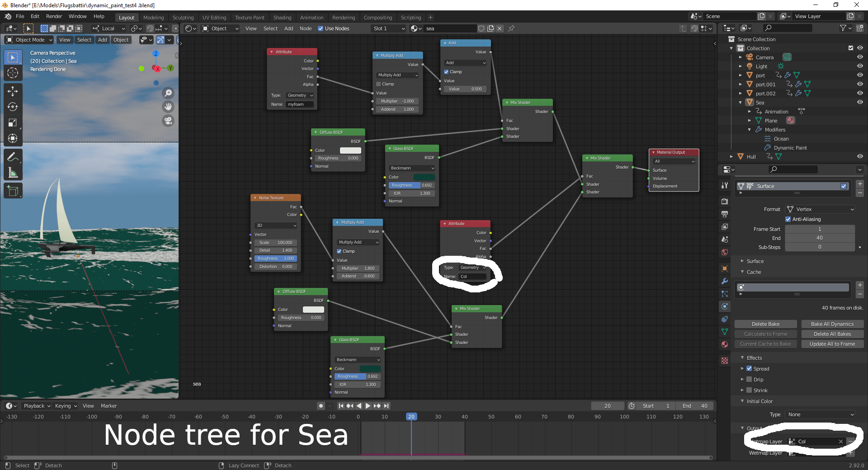Open the Format dropdown showing Vertex

[820, 209]
